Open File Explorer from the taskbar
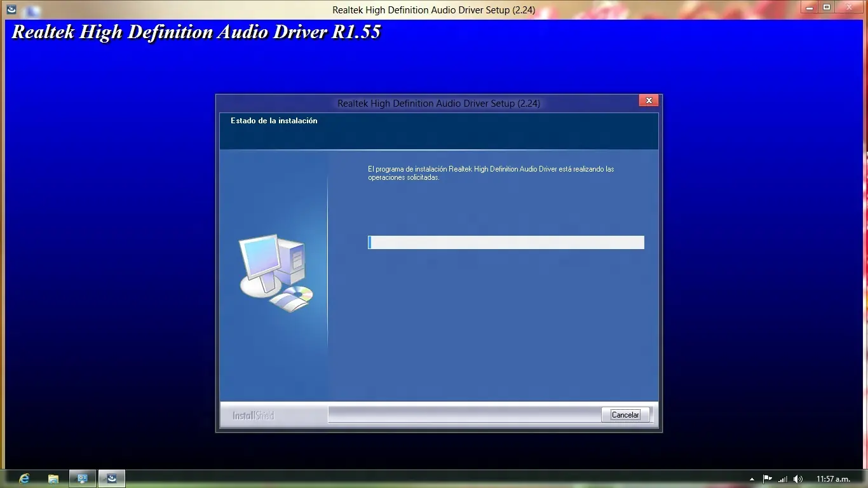868x488 pixels. click(53, 478)
